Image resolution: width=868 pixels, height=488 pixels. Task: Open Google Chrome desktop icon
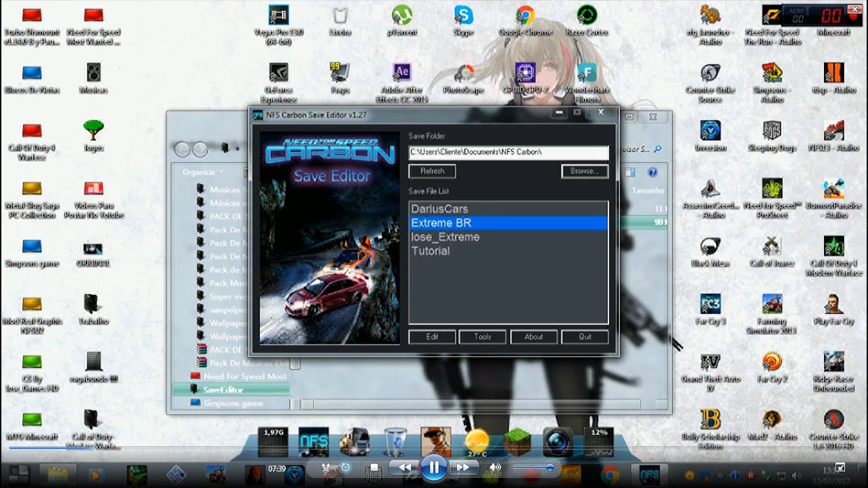[524, 16]
